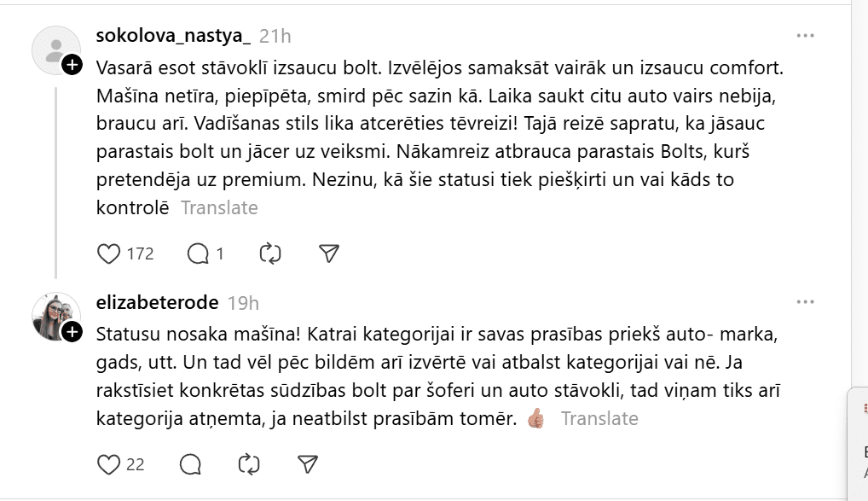This screenshot has height=501, width=868.
Task: Translate sokolova_nastya_'s post
Action: click(219, 207)
